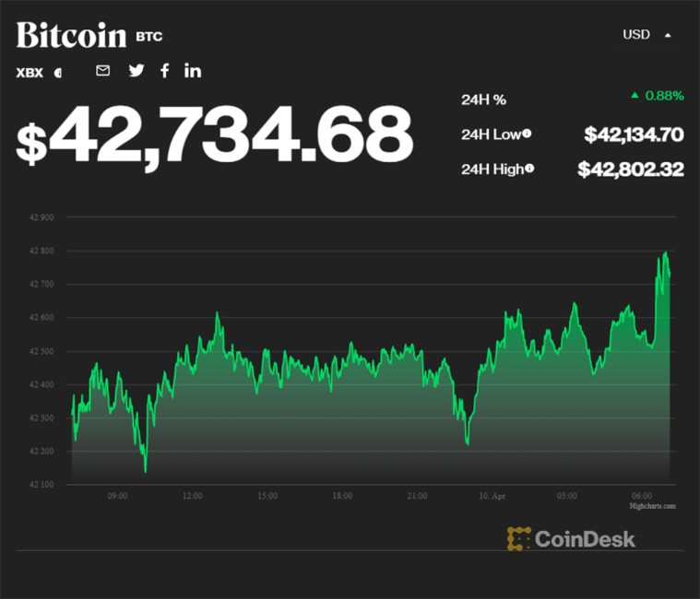Image resolution: width=700 pixels, height=599 pixels.
Task: Click the BTC ticker label
Action: [x=148, y=38]
